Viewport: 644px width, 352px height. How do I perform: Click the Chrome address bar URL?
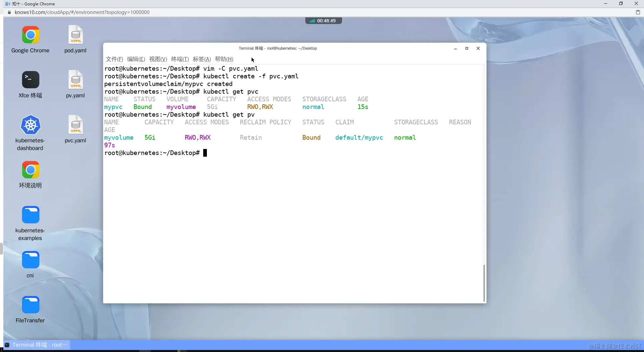pos(82,12)
